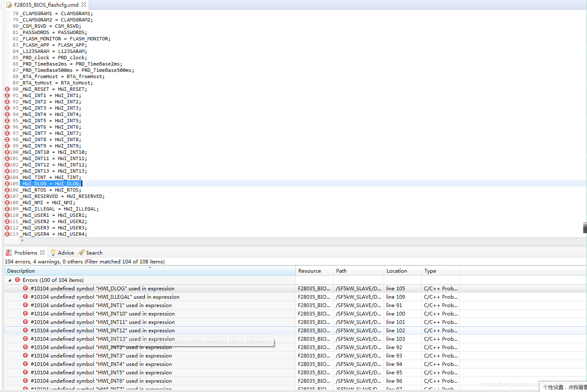
Task: Click the error marker on line 99
Action: [7, 146]
